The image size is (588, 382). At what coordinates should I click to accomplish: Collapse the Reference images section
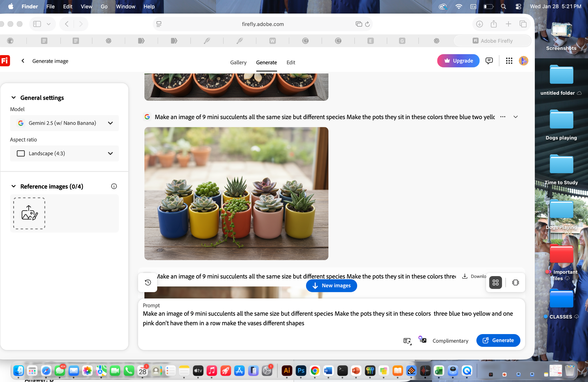13,186
